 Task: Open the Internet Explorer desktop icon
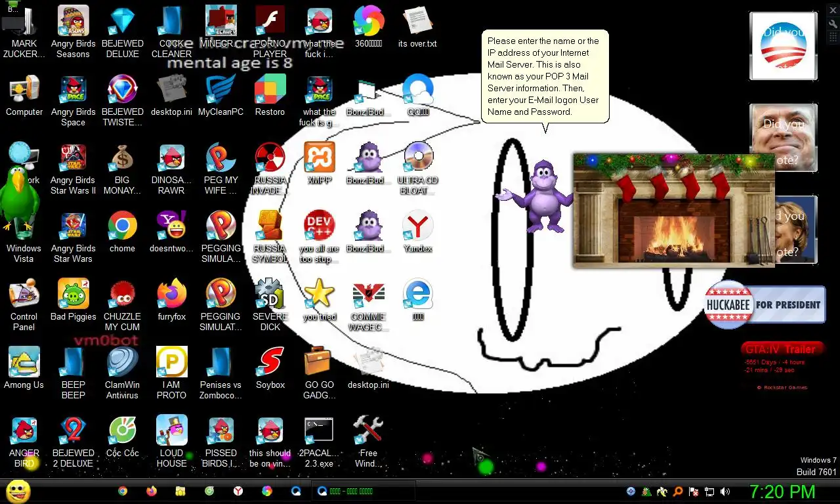(418, 299)
